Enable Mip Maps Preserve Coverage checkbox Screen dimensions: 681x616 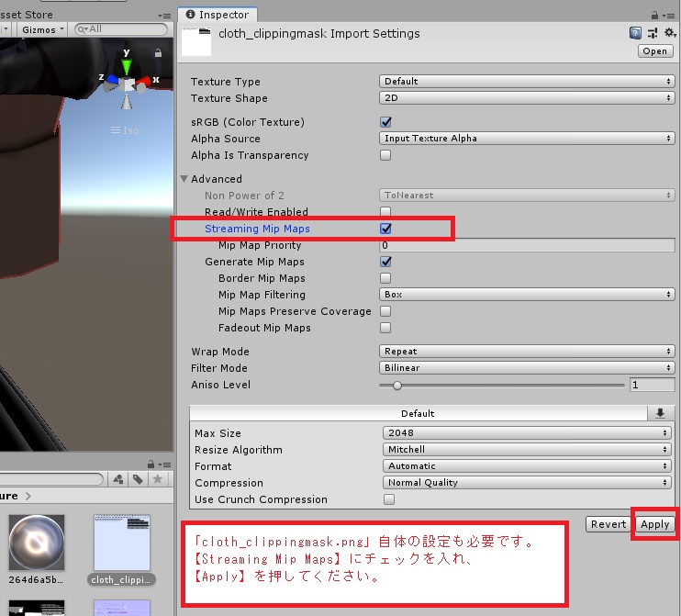385,311
